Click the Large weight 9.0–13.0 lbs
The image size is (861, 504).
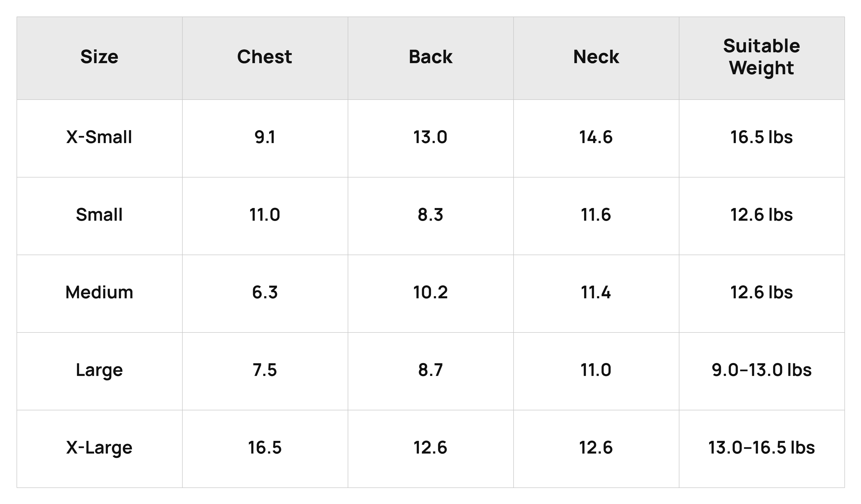tap(762, 370)
